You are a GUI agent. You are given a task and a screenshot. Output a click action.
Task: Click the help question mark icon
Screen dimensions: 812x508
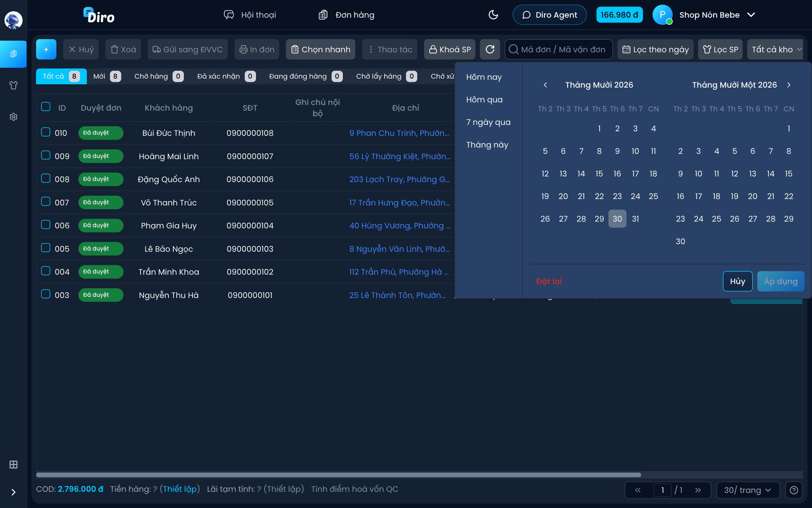point(794,490)
